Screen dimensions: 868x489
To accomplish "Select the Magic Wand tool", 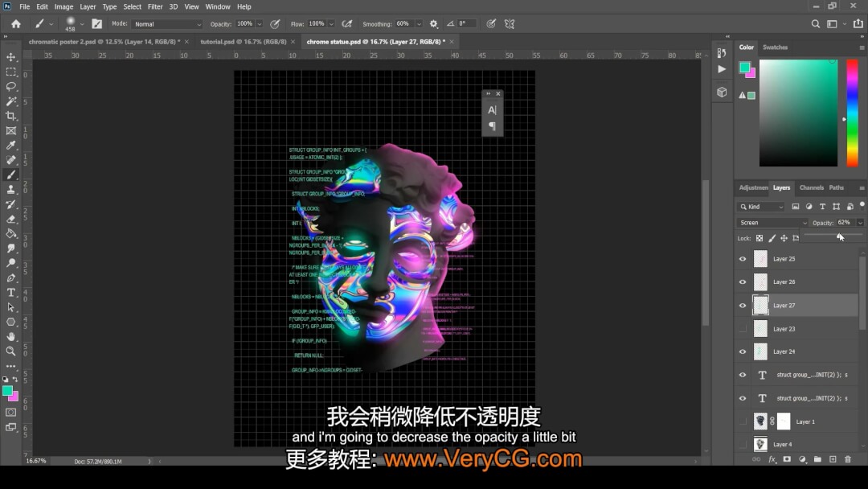I will pos(10,101).
